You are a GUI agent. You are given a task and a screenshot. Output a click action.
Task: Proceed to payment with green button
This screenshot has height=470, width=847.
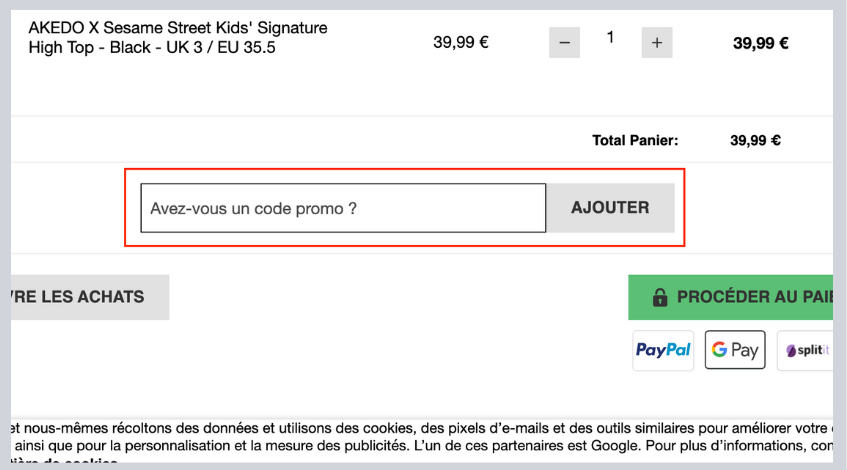(x=730, y=297)
